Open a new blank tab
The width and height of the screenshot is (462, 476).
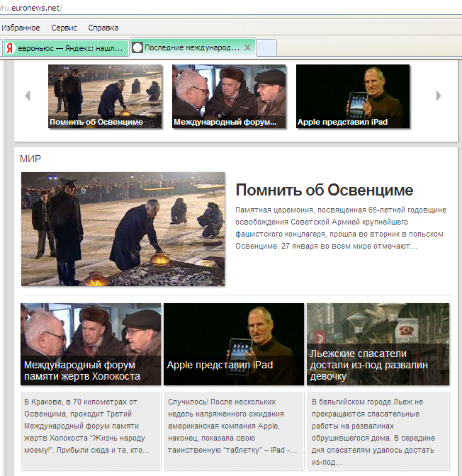click(266, 48)
